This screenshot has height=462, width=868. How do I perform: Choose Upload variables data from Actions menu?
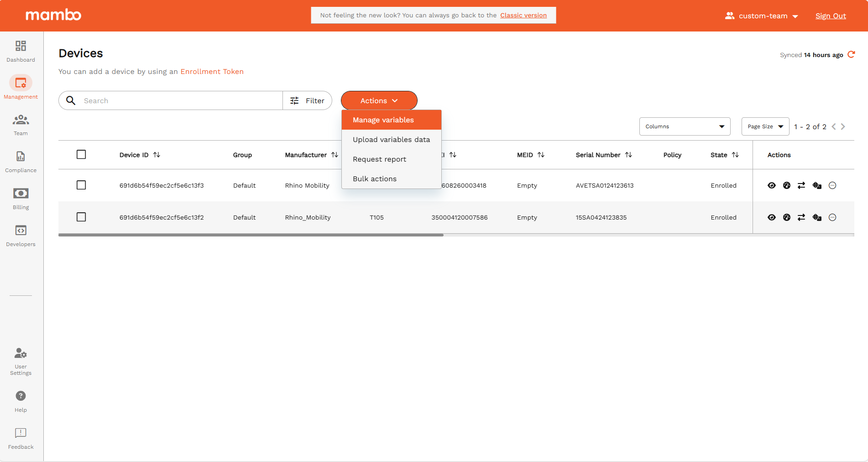(391, 139)
